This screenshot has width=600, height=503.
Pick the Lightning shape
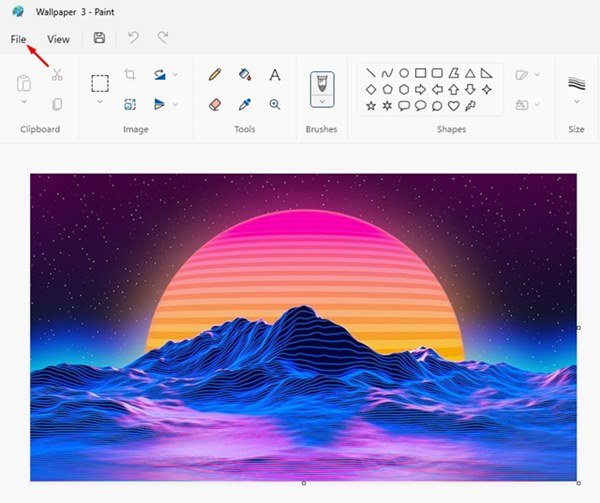(470, 106)
